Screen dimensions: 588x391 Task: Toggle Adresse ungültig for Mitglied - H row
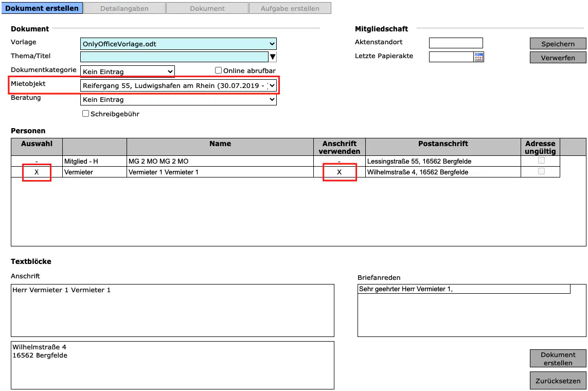541,161
